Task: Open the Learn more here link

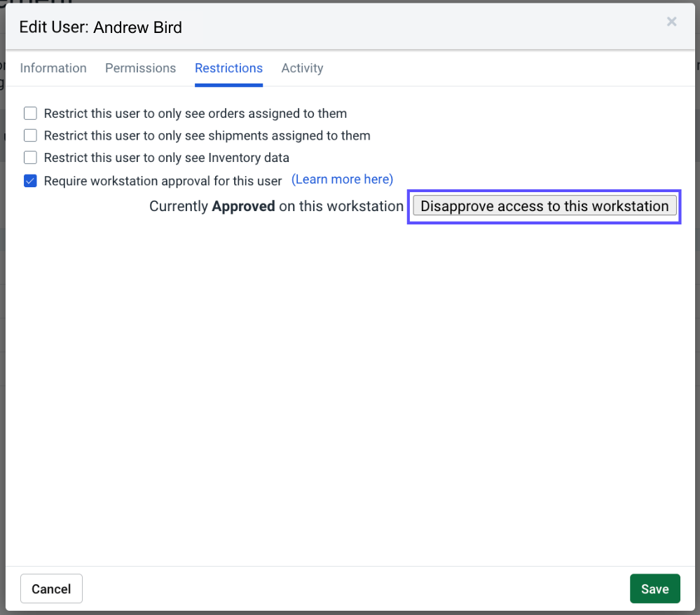Action: pos(342,180)
